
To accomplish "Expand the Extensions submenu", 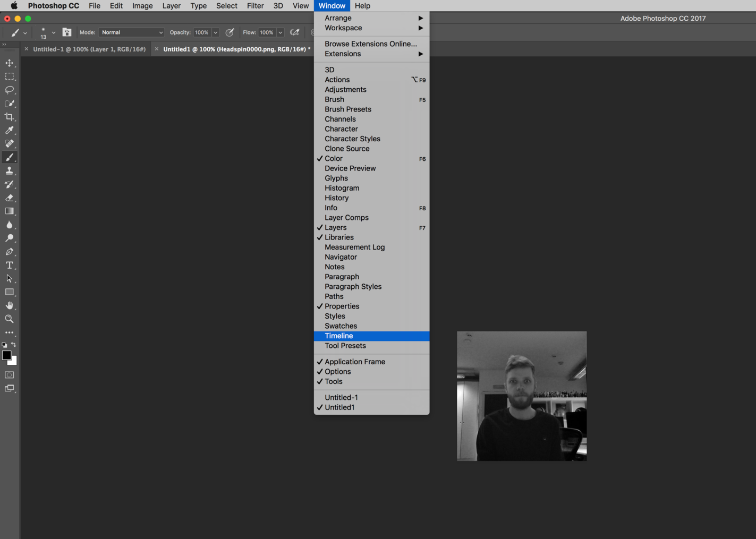I will tap(371, 54).
